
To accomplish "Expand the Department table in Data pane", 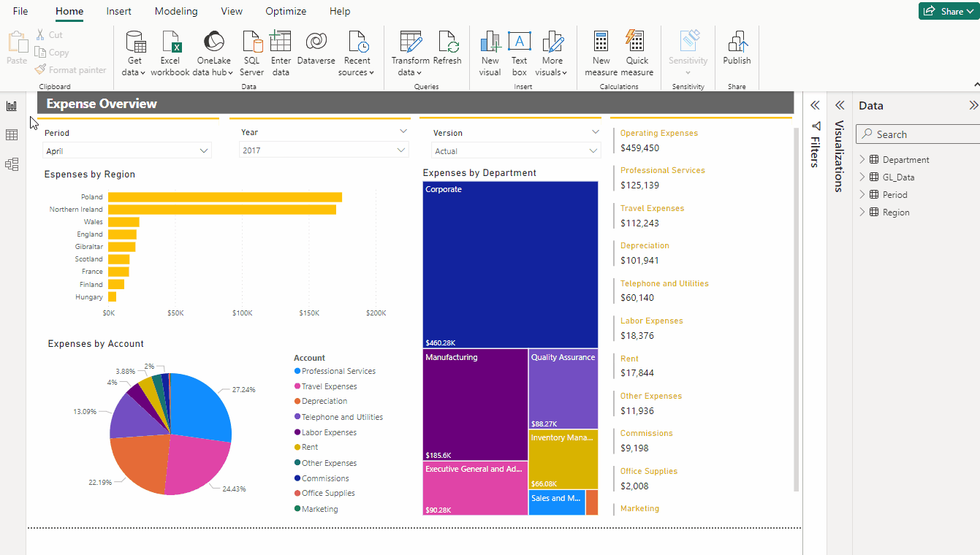I will click(862, 159).
